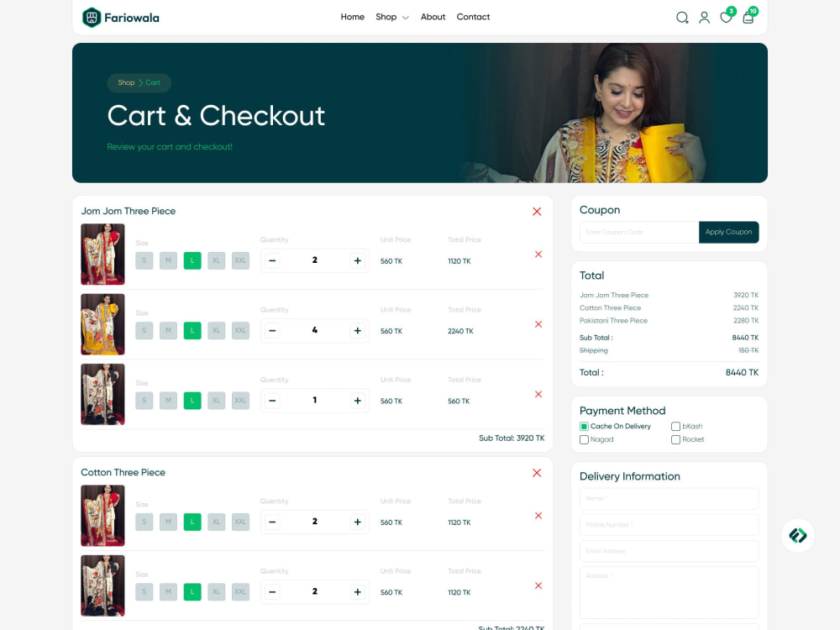Remove the entire Cotton Three Piece group

pyautogui.click(x=537, y=473)
